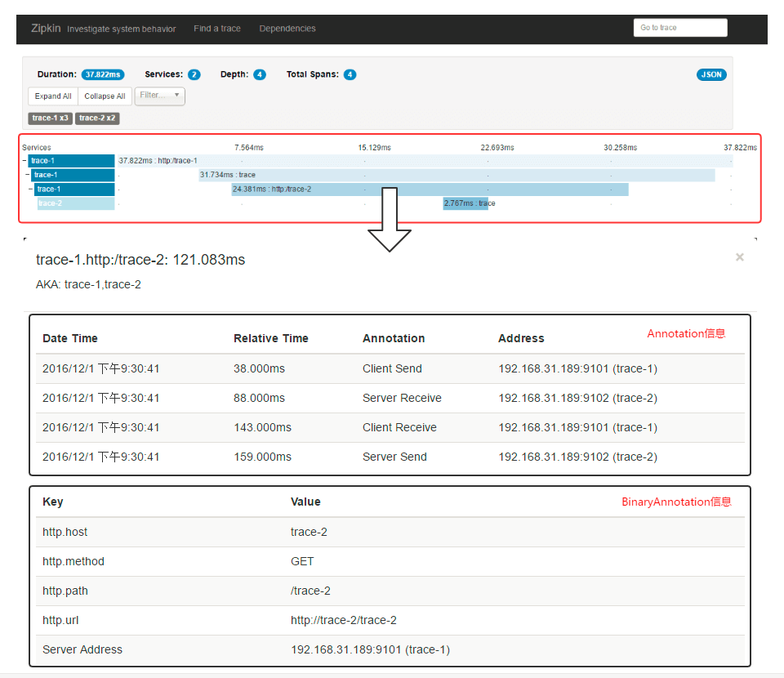Screen dimensions: 784x678
Task: Click the Duration 37.822ms badge
Action: 103,74
